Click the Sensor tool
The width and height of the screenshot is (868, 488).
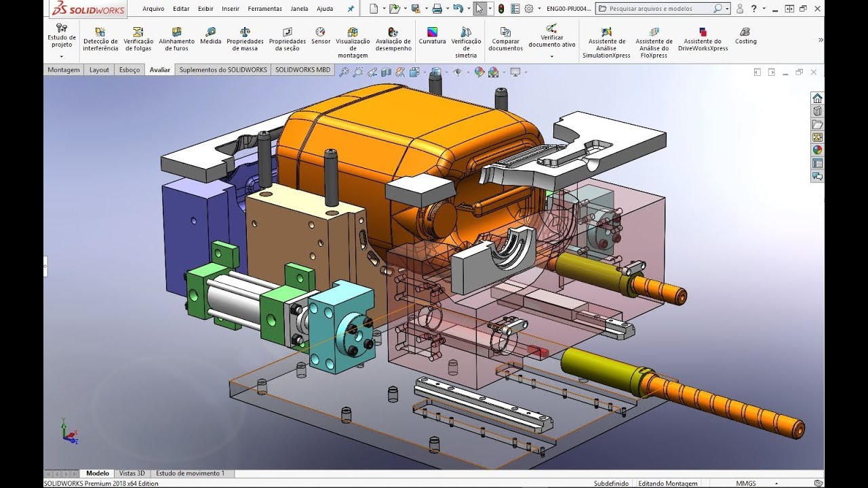click(321, 37)
